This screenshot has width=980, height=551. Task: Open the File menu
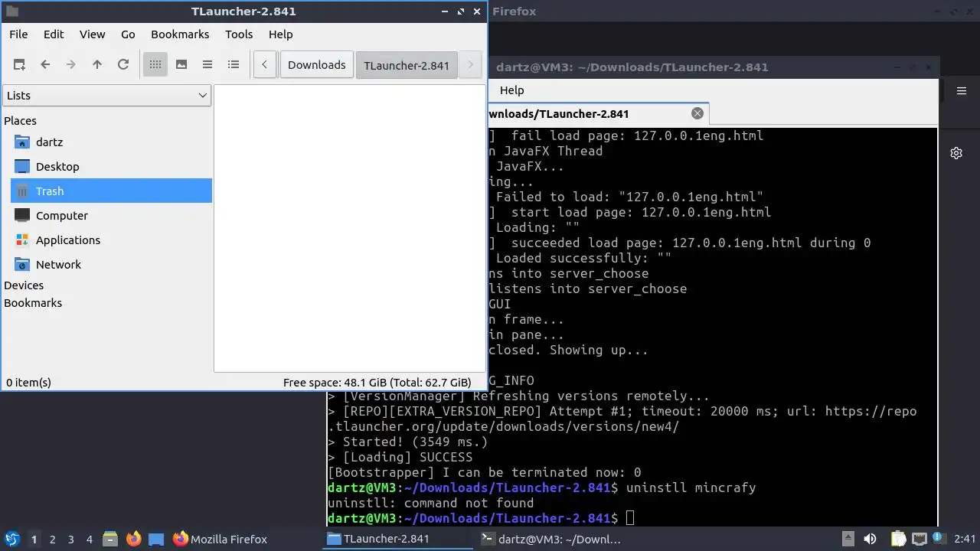[18, 34]
